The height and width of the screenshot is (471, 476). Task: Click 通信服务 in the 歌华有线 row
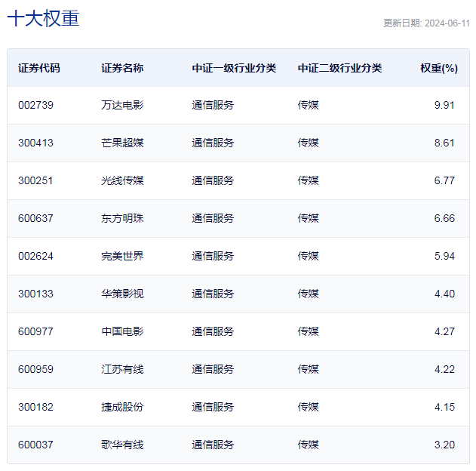tap(213, 445)
